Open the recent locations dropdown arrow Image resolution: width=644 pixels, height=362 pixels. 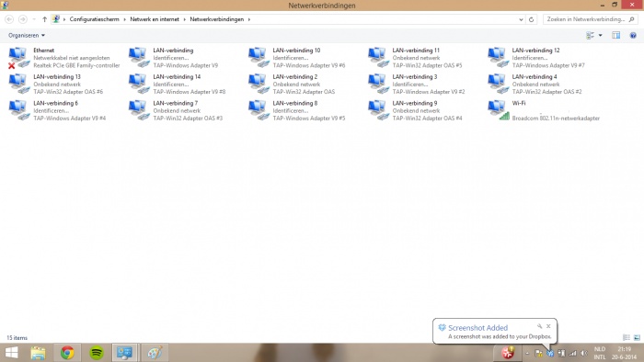[34, 19]
